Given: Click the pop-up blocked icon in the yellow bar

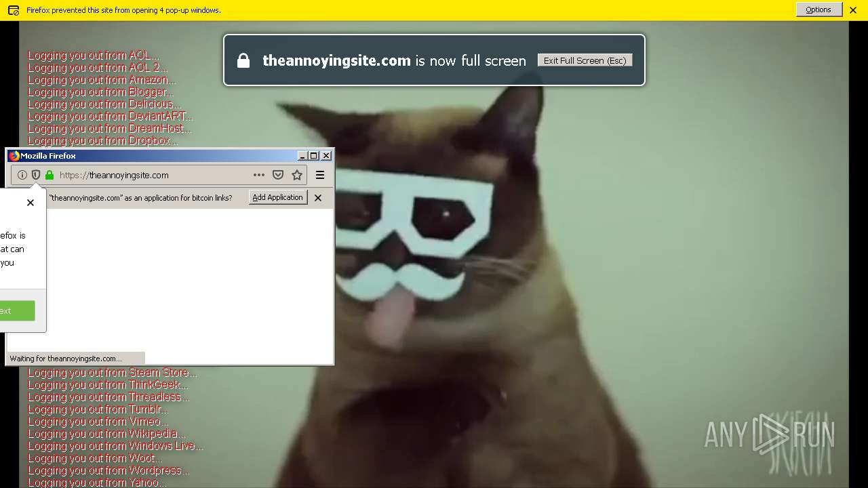Looking at the screenshot, I should click(x=14, y=10).
